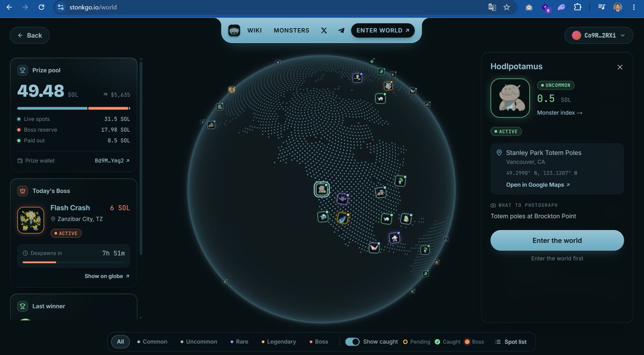Screen dimensions: 644x355
Task: Filter spots to Boss only
Action: 319,342
